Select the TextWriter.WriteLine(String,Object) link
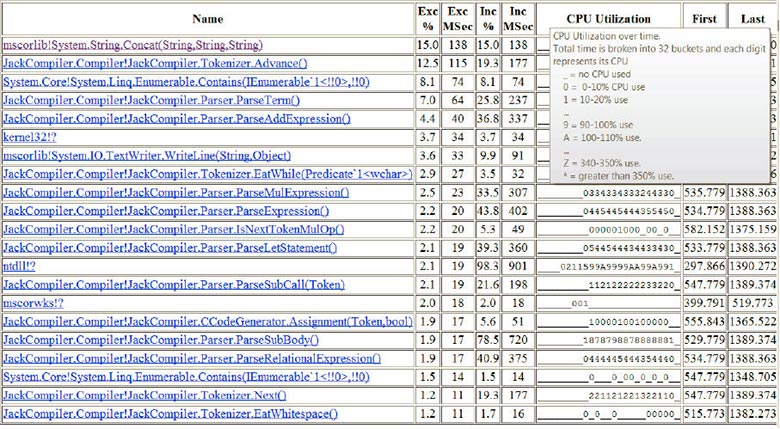Image resolution: width=780 pixels, height=429 pixels. (147, 155)
